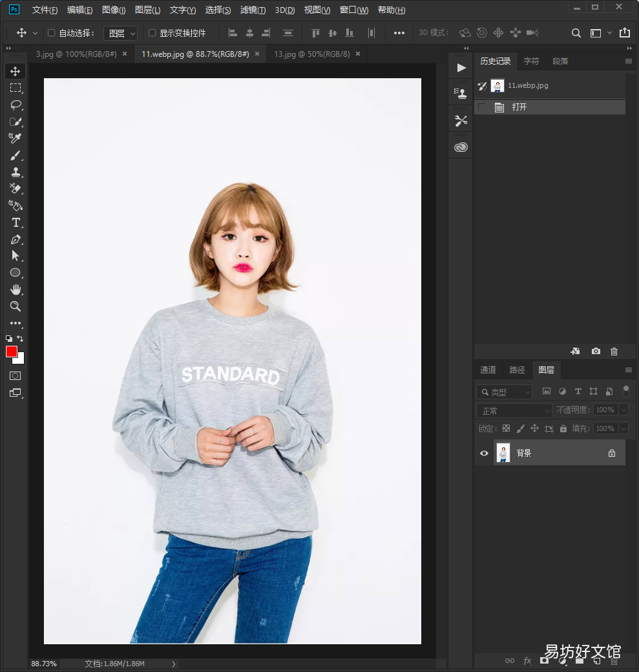Open the layer filter 类型 dropdown
Image resolution: width=639 pixels, height=672 pixels.
tap(505, 392)
